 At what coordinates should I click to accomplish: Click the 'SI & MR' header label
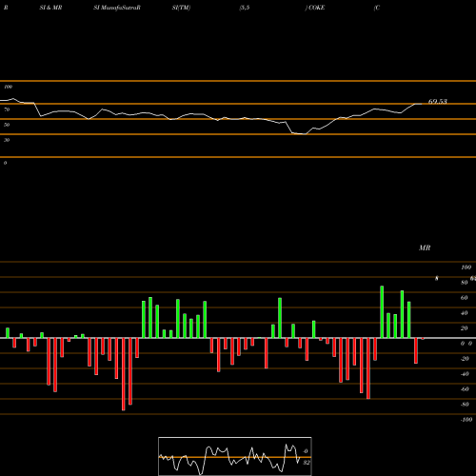(50, 8)
